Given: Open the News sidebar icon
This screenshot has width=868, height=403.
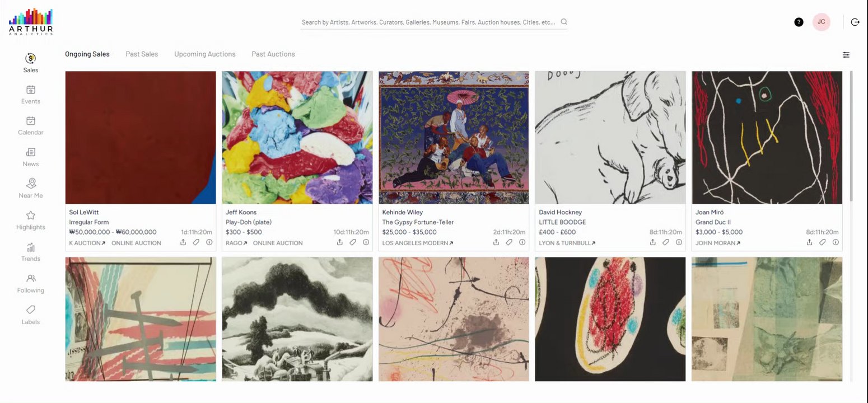Looking at the screenshot, I should point(31,152).
